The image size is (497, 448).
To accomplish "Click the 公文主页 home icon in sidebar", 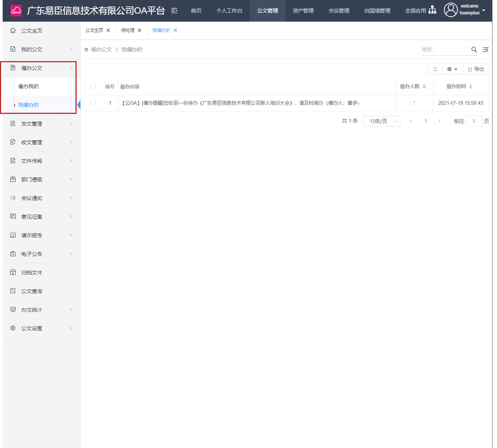I will point(13,30).
